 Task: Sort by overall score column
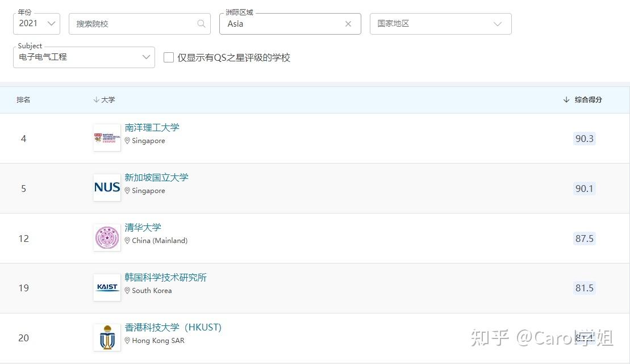point(583,99)
